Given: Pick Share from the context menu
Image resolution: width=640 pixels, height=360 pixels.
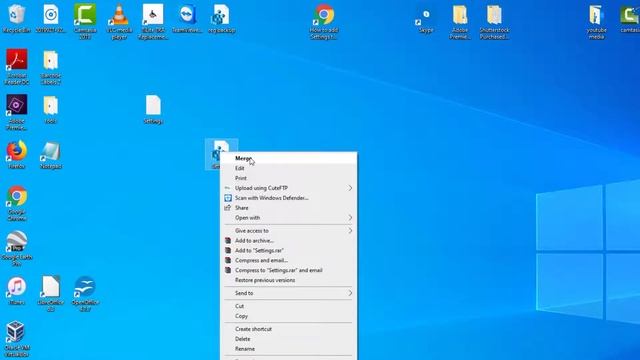Looking at the screenshot, I should [x=288, y=208].
